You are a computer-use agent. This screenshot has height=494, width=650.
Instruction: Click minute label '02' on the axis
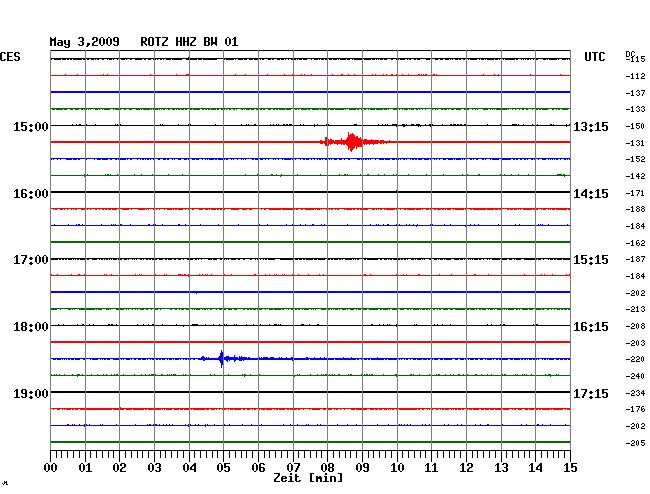pyautogui.click(x=119, y=468)
